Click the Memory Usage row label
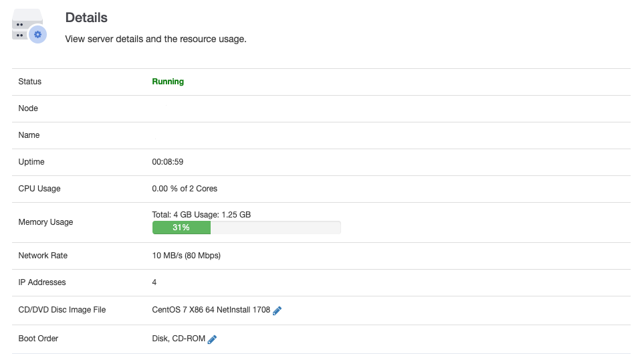644x354 pixels. (x=45, y=222)
